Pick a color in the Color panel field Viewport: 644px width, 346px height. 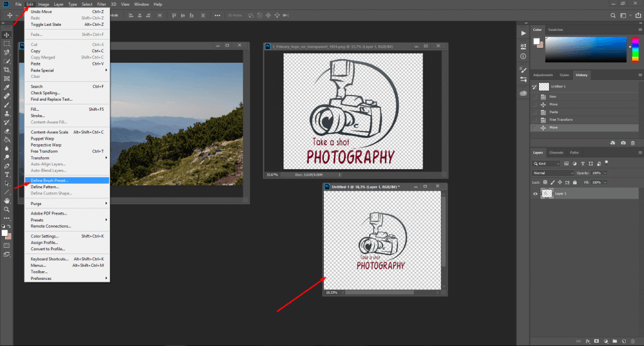586,49
